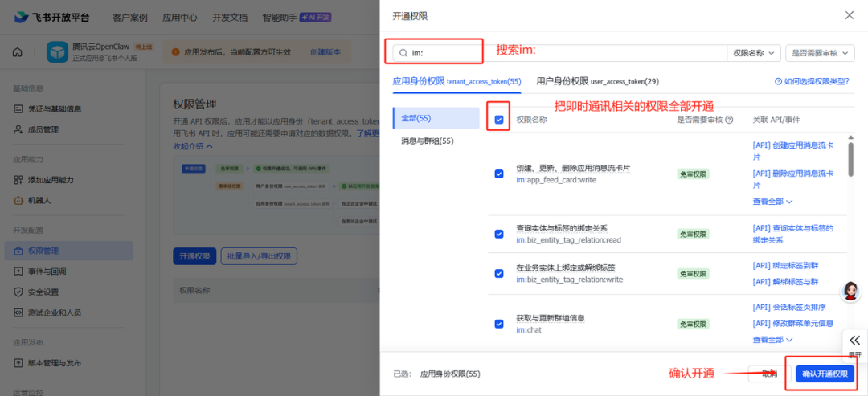Open the [API] 解绑标签与群 link
This screenshot has height=396, width=868.
pos(785,281)
